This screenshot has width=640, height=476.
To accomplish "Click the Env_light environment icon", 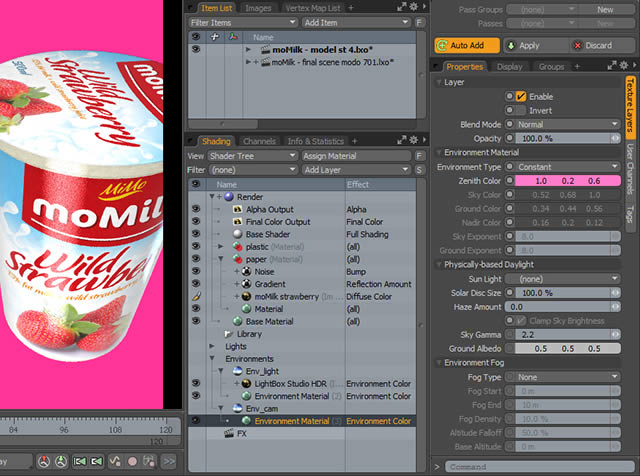I will pyautogui.click(x=238, y=371).
